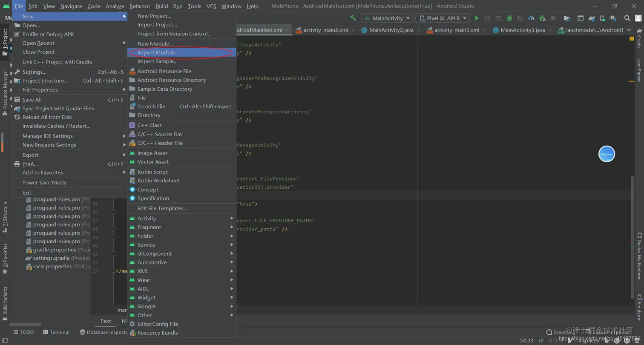The height and width of the screenshot is (345, 644).
Task: Click the floating blue circle widget
Action: (x=607, y=154)
